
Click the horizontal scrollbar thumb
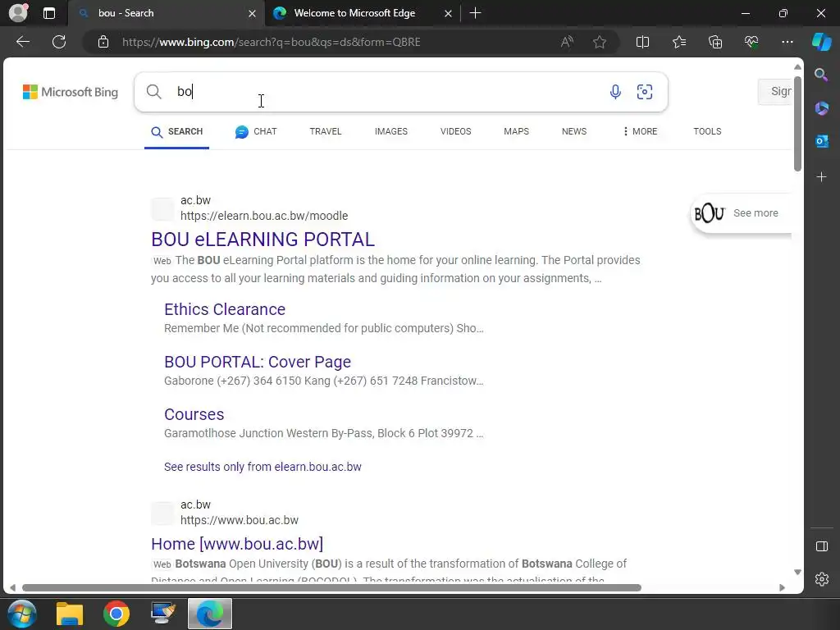coord(331,587)
